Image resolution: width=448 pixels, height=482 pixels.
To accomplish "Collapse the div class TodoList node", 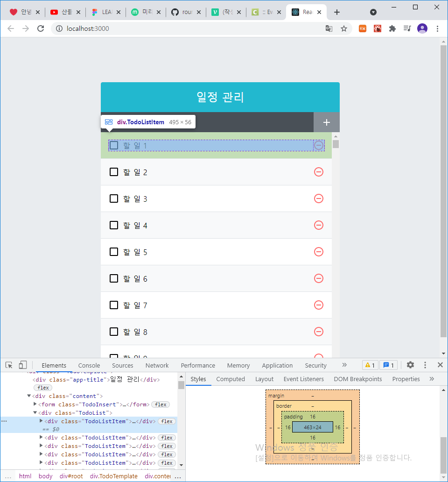I will [35, 412].
